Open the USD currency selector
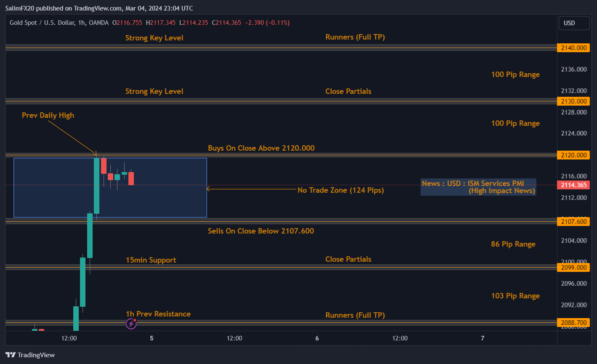 point(574,23)
